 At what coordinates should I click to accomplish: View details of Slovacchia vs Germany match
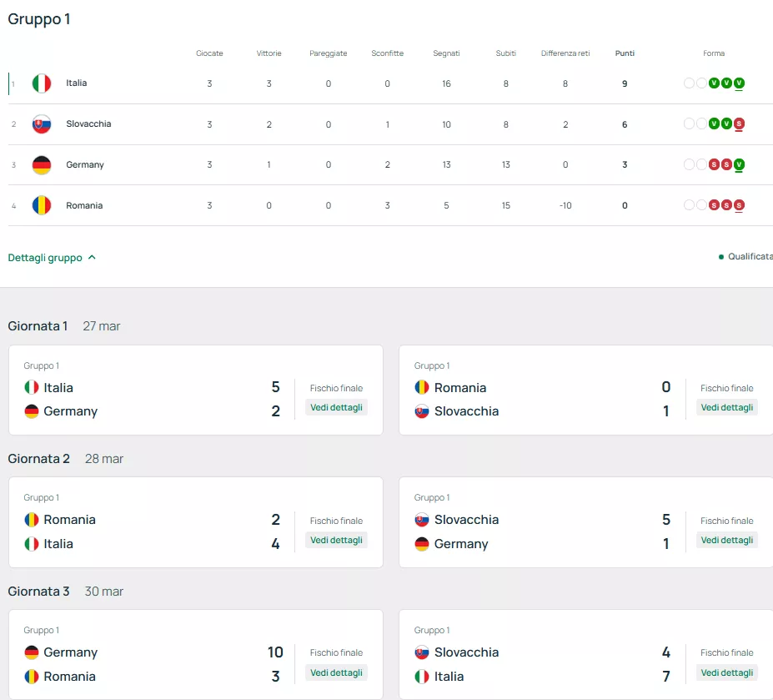pos(726,540)
